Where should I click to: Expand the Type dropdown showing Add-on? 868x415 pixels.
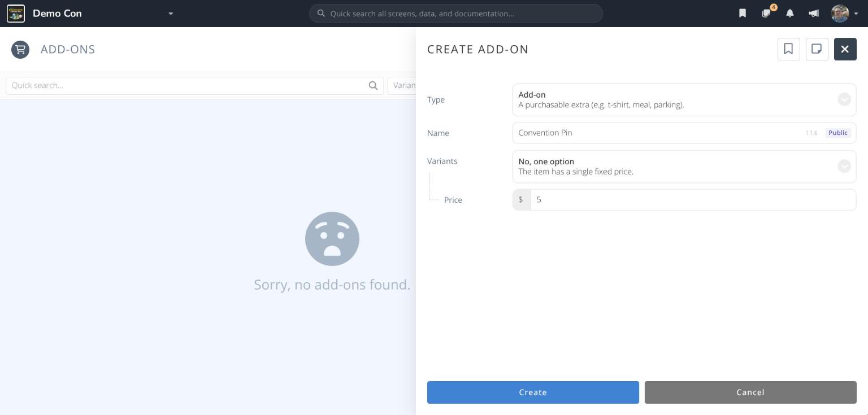[684, 99]
